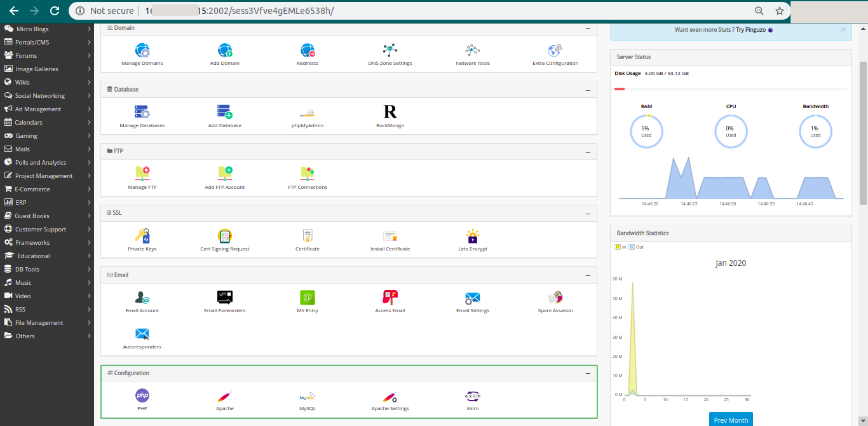Screen dimensions: 868x426
Task: Expand File Management category
Action: tap(46, 322)
